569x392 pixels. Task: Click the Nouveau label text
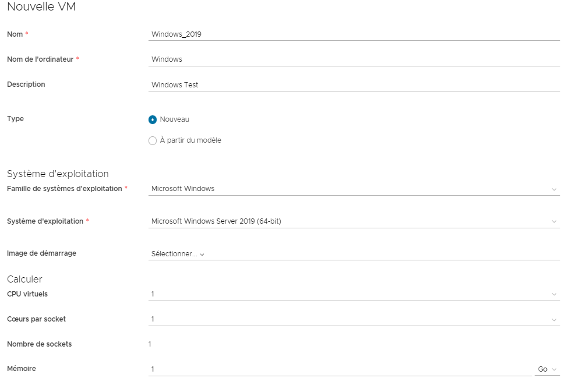175,119
